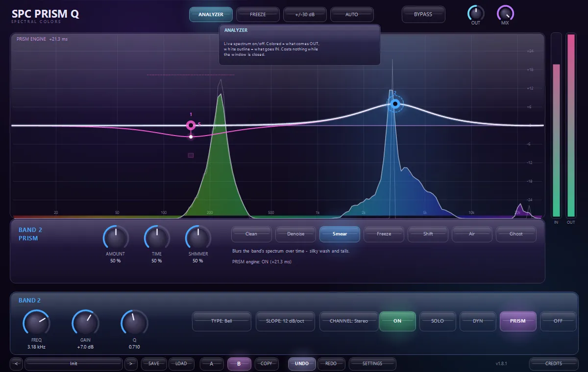
Task: Select the Smear prism mode
Action: click(x=340, y=234)
